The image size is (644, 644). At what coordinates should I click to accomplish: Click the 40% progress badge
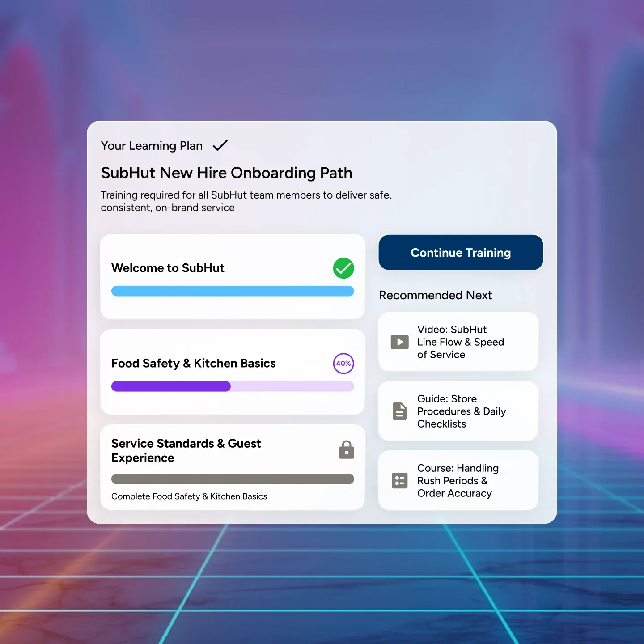343,363
